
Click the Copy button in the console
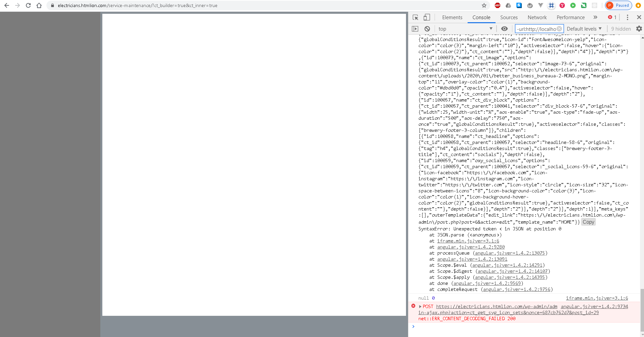pyautogui.click(x=588, y=222)
